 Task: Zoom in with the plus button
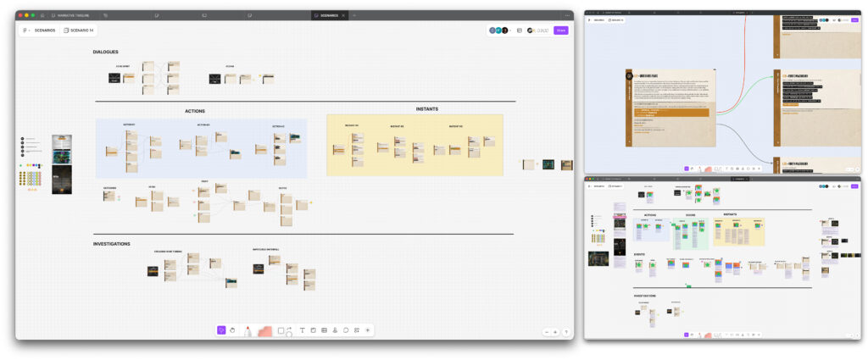(555, 332)
